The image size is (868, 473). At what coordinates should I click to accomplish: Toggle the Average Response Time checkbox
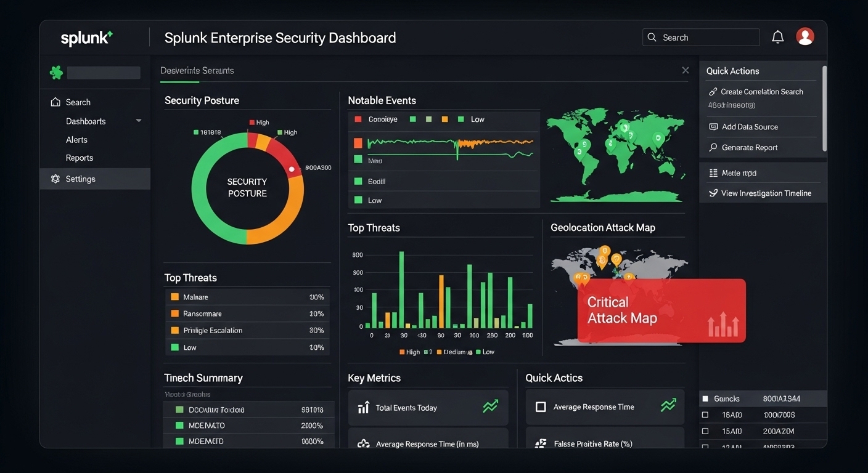click(x=541, y=407)
